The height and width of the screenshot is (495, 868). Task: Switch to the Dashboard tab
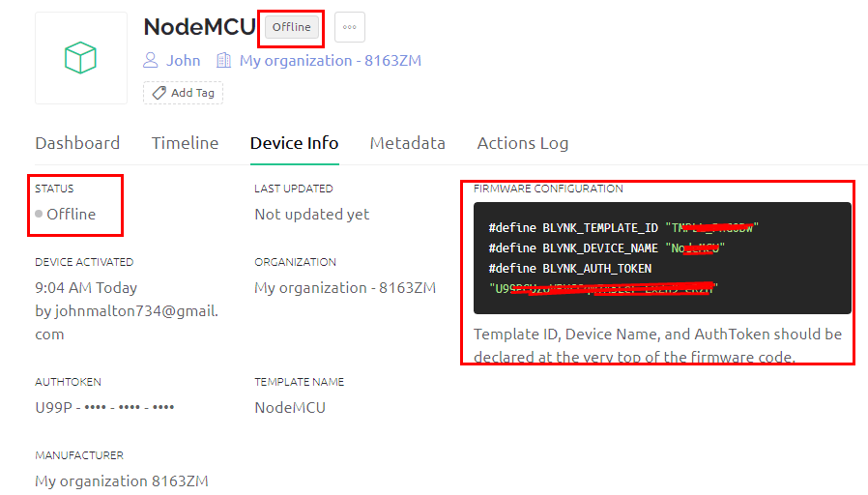click(x=77, y=143)
